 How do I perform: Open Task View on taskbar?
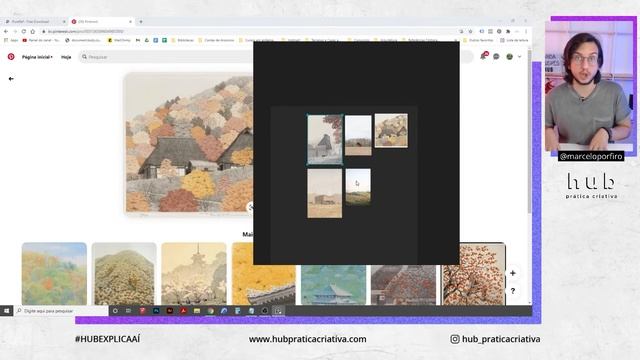[129, 311]
